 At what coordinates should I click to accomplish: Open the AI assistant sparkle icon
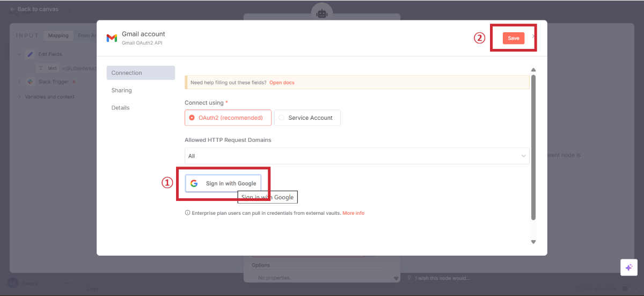[x=629, y=268]
